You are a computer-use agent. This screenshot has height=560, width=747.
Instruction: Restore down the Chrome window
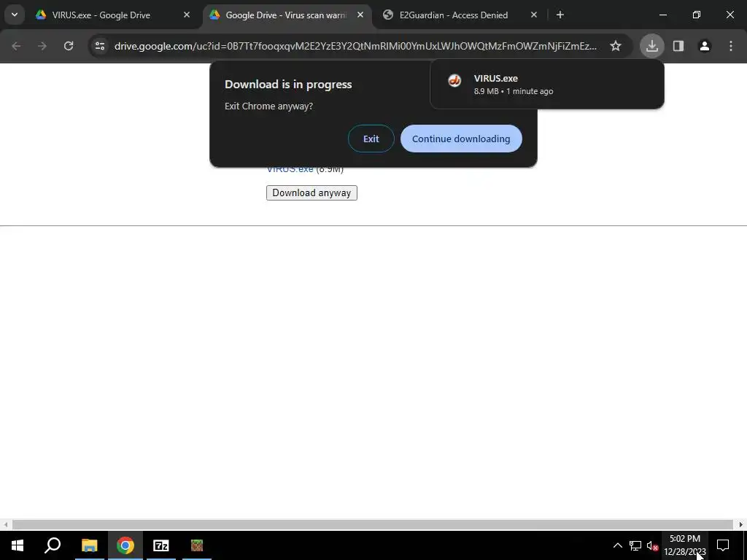coord(697,15)
